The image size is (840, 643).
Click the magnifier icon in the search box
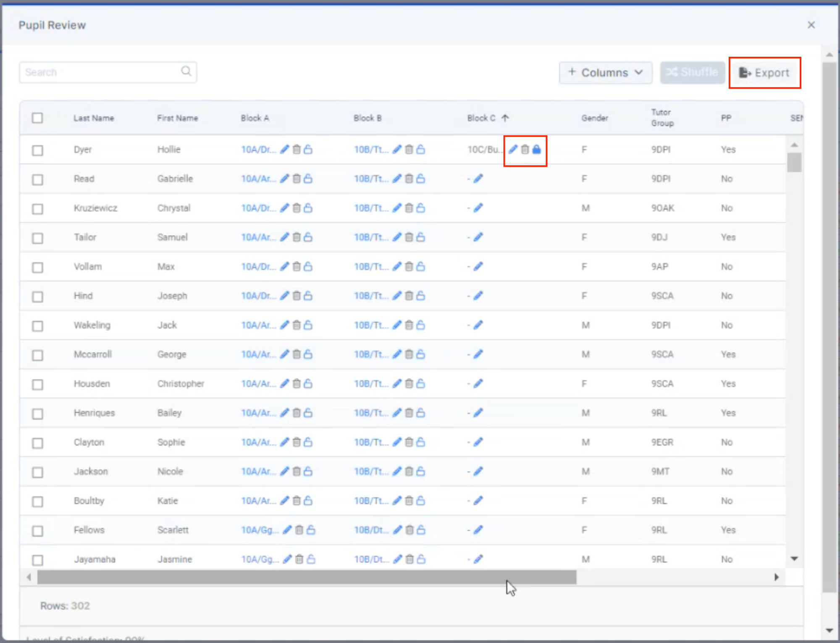(186, 71)
